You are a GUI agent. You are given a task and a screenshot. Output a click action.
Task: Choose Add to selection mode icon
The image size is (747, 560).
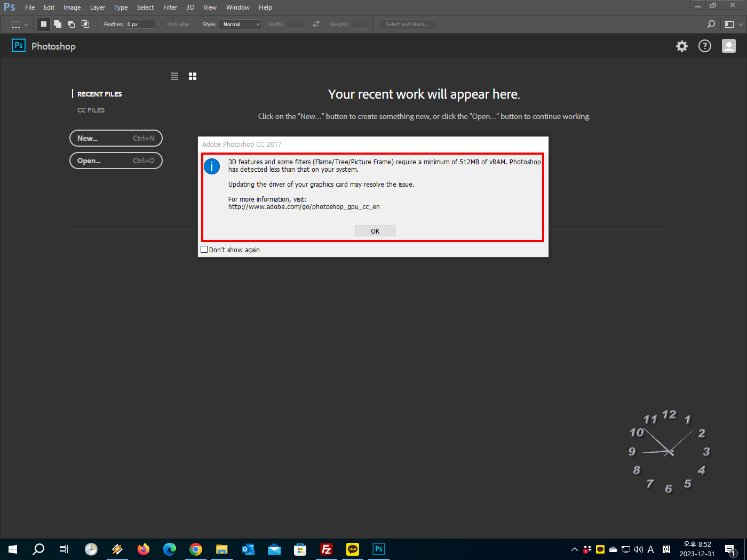58,24
